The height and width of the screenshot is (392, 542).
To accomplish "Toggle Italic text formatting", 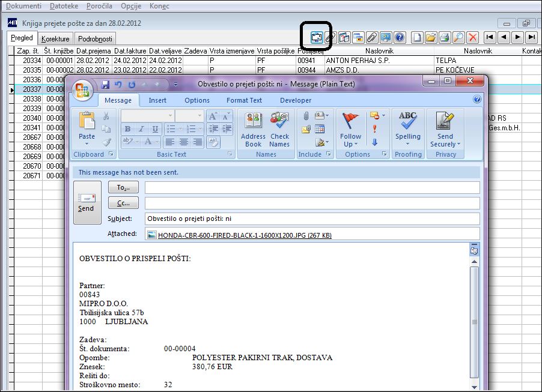I will tap(141, 129).
